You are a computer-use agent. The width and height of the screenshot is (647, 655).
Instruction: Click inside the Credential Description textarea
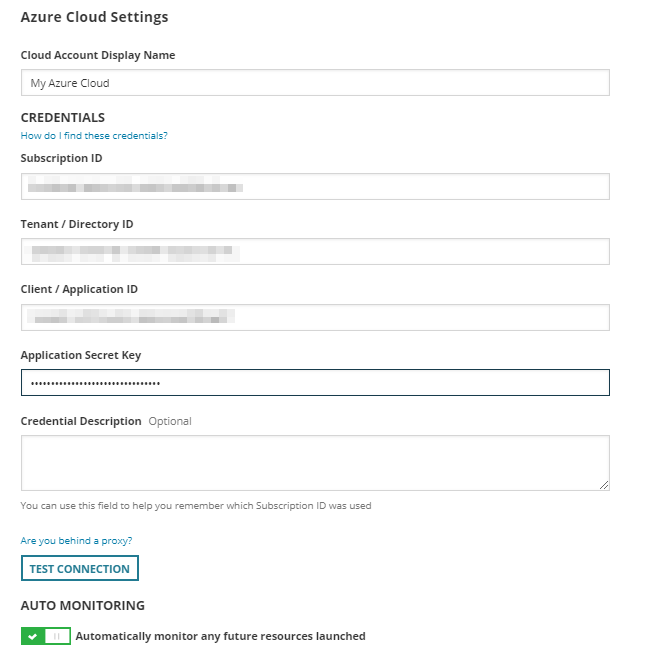coord(315,462)
